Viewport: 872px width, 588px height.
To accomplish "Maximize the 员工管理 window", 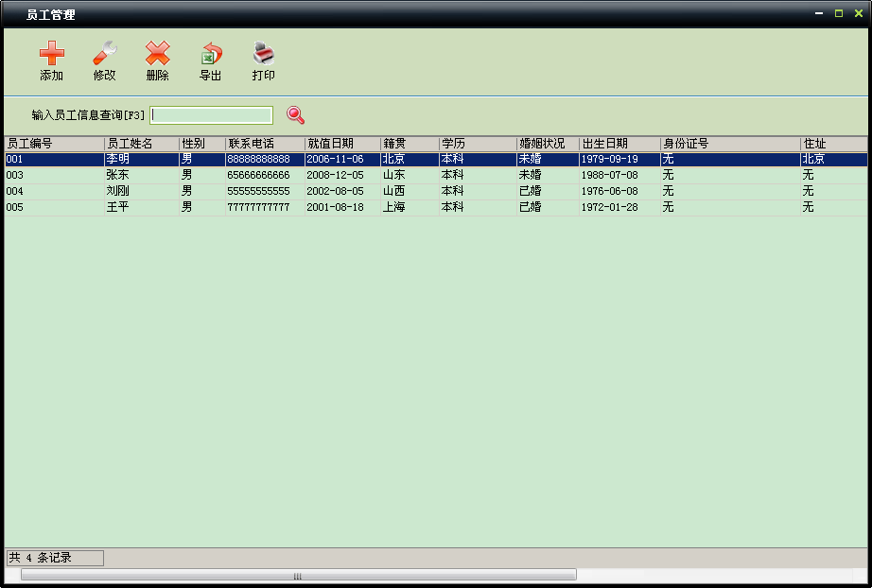I will (x=839, y=13).
